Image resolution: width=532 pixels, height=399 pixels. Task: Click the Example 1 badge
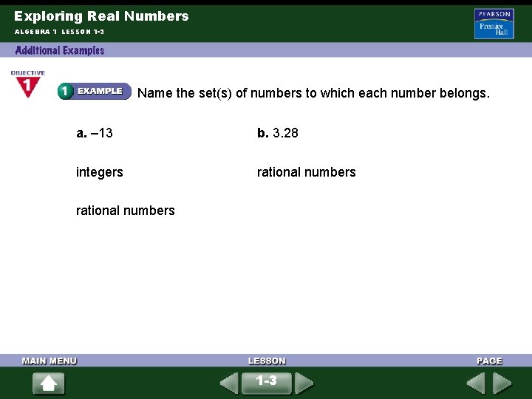[95, 91]
